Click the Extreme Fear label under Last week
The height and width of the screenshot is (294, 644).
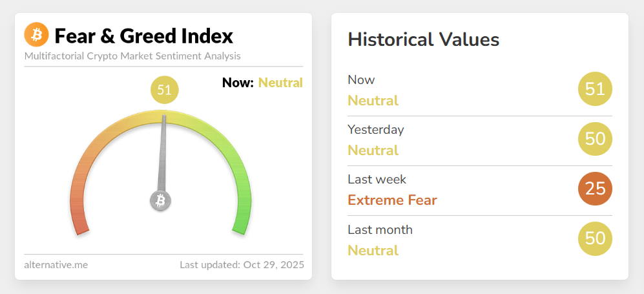(x=392, y=200)
